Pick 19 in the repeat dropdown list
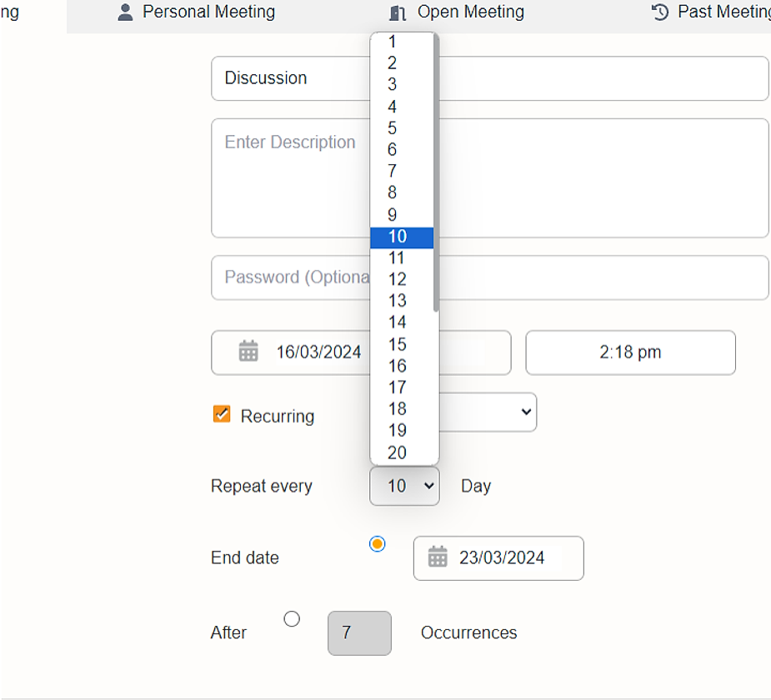Viewport: 771px width, 700px height. coord(402,431)
